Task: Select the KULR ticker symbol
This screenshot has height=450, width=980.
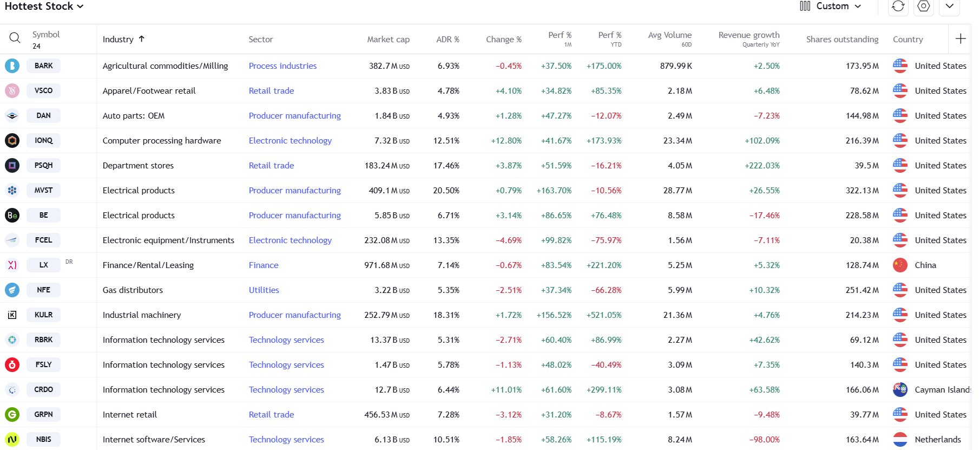Action: [44, 315]
